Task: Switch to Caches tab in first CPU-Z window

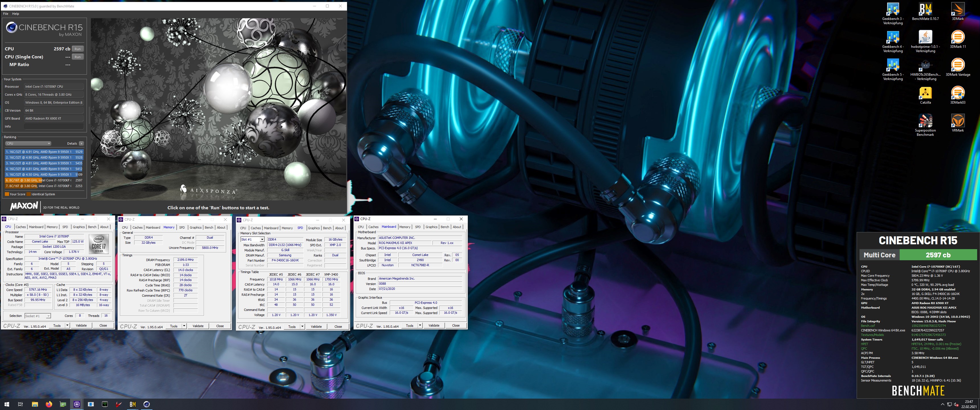Action: click(21, 227)
